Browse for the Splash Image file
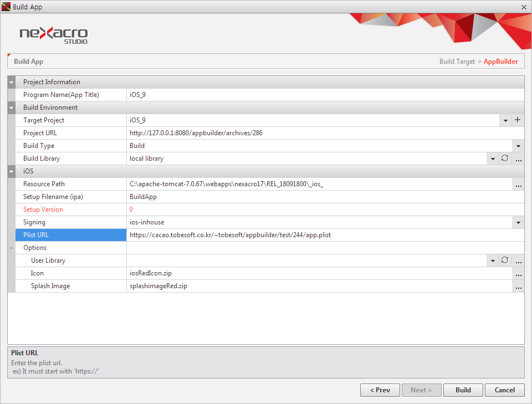The width and height of the screenshot is (532, 404). pyautogui.click(x=518, y=286)
